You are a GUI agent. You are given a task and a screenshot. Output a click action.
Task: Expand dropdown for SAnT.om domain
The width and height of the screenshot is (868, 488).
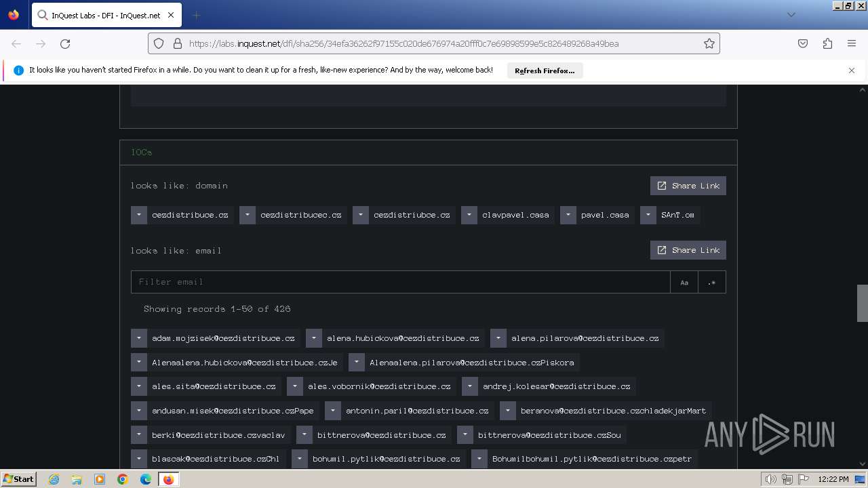(648, 215)
